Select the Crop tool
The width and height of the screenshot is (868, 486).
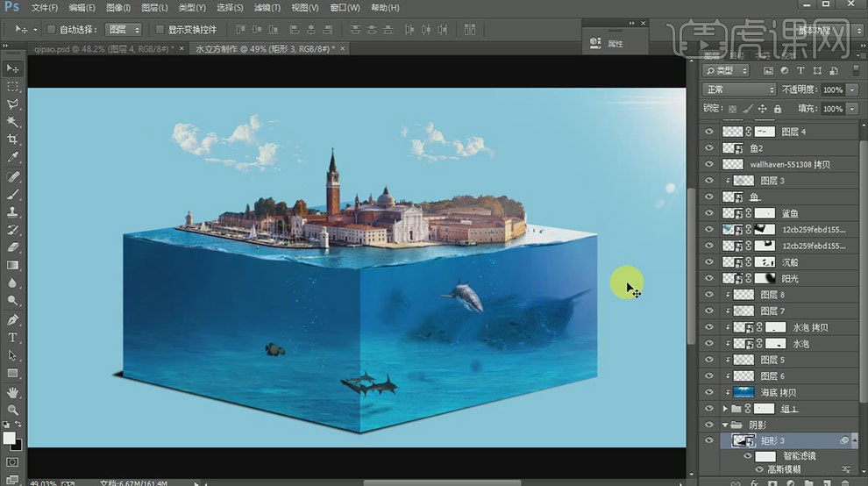pyautogui.click(x=12, y=139)
